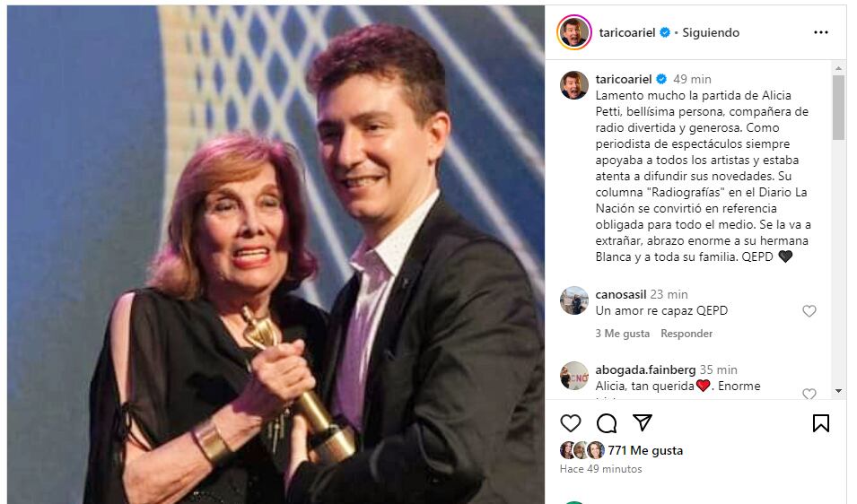
Task: Click the post photo of the award
Action: [x=275, y=255]
